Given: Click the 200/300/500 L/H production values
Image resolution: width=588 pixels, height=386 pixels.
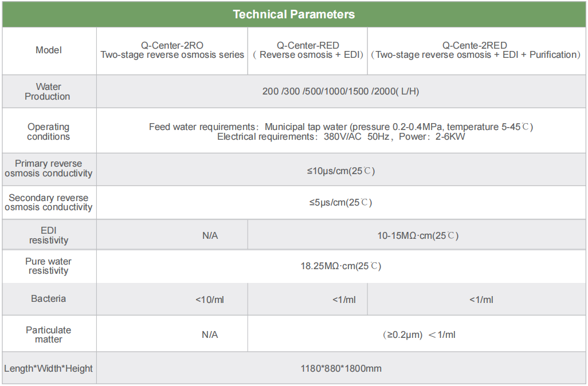Looking at the screenshot, I should [x=340, y=92].
